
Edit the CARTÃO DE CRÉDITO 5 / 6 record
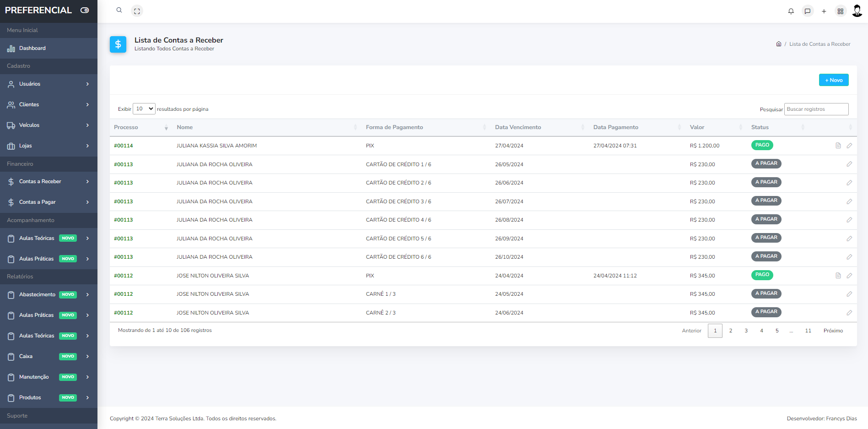point(849,239)
